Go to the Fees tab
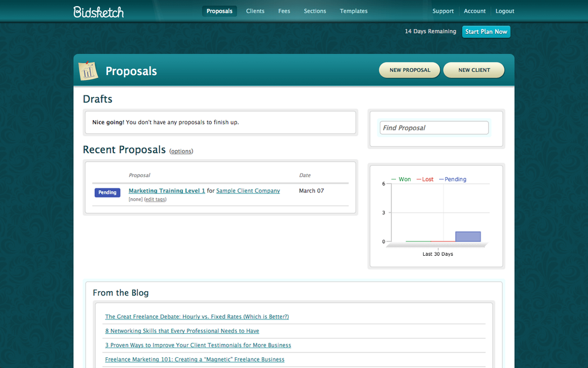The height and width of the screenshot is (368, 588). (284, 11)
